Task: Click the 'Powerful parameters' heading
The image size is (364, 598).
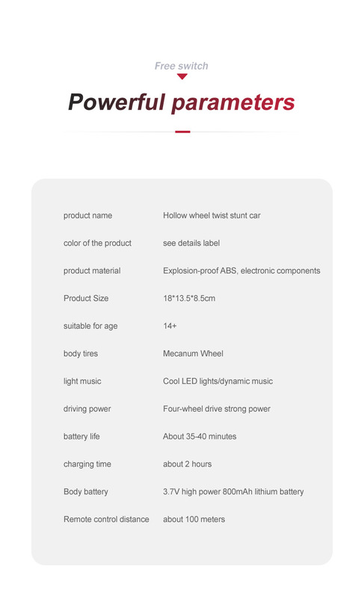Action: 182,102
